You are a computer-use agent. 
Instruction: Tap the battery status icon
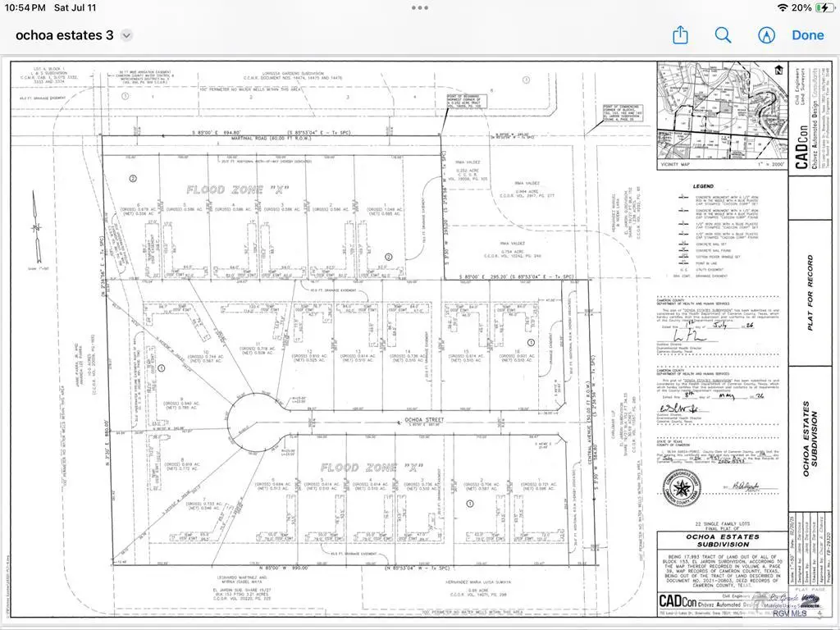click(824, 7)
